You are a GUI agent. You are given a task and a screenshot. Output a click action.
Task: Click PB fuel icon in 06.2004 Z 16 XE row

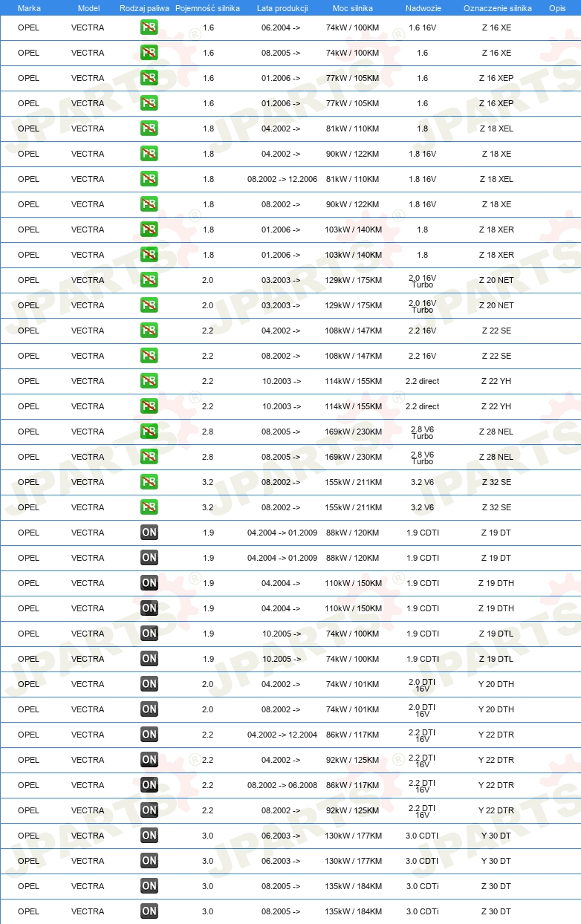149,27
